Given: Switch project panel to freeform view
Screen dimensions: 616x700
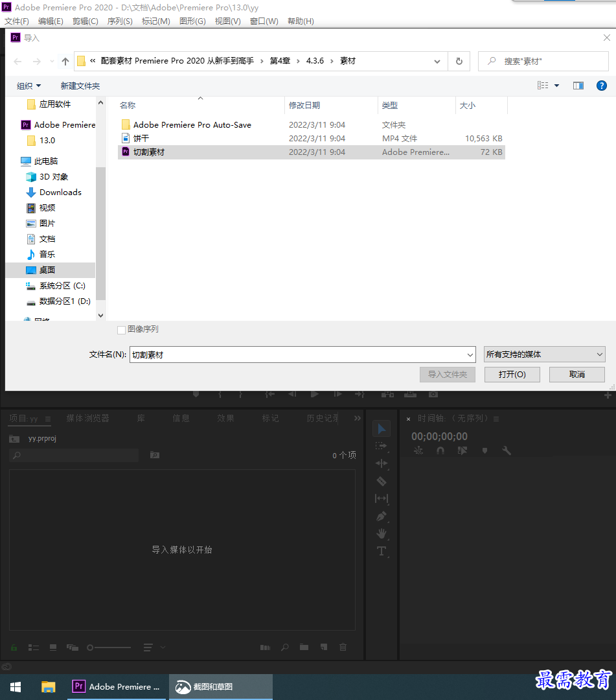Looking at the screenshot, I should 73,647.
